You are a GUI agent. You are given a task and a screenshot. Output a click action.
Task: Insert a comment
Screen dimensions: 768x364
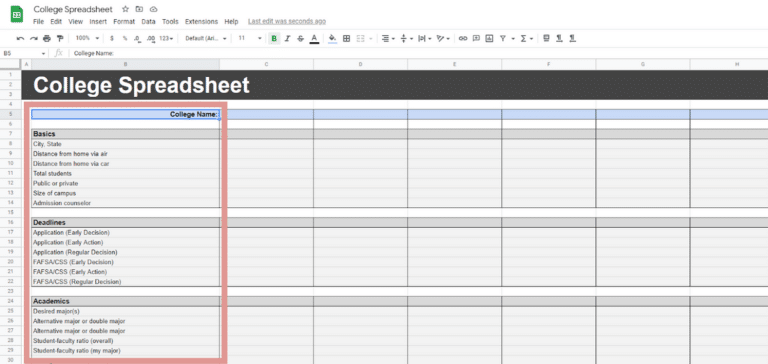pos(476,38)
